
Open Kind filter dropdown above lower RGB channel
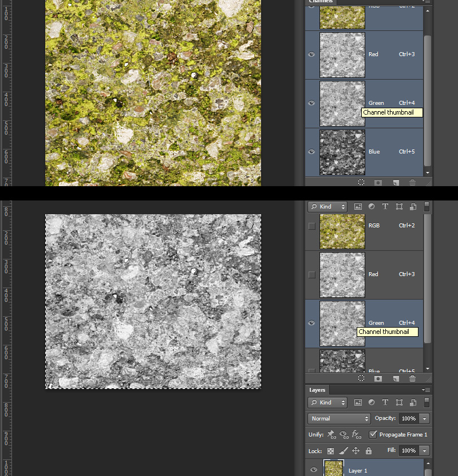(327, 207)
